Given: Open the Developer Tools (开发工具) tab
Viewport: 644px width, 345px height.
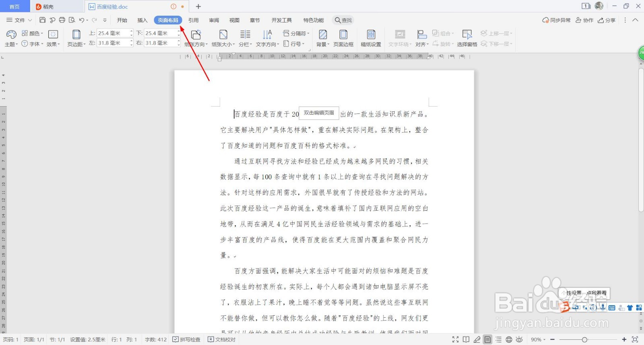Looking at the screenshot, I should (281, 20).
